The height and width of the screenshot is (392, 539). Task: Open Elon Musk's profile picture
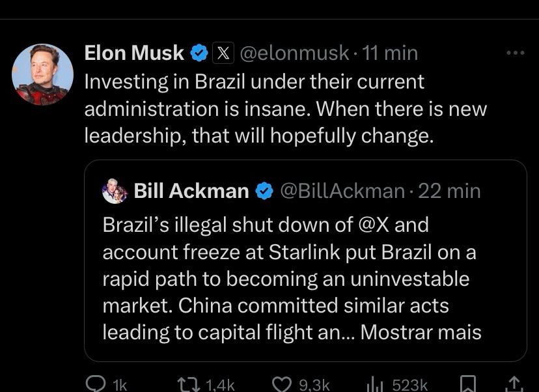(42, 74)
